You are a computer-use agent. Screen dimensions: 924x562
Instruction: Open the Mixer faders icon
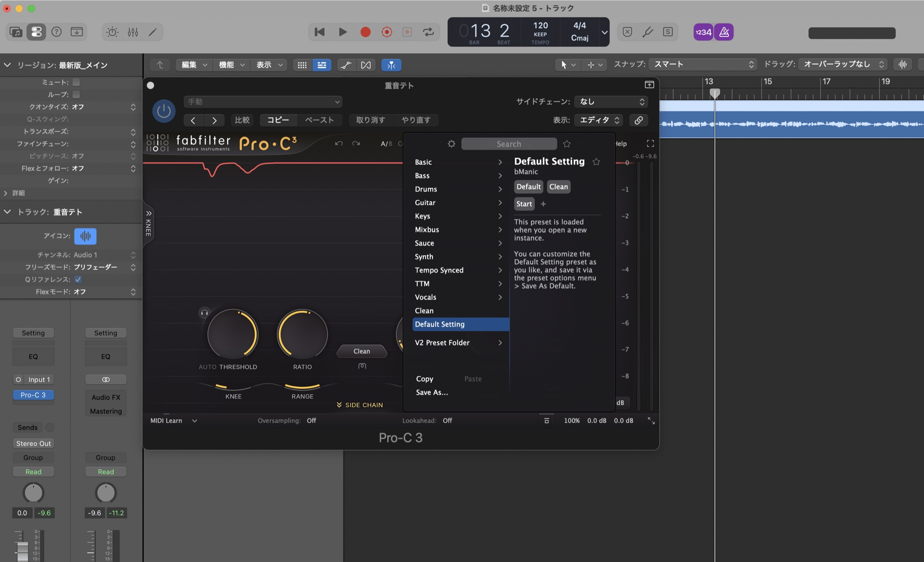pos(133,32)
